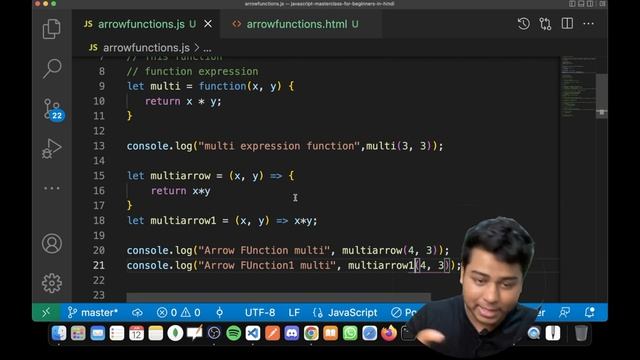Click "multi expression function" string on line 13
This screenshot has height=360, width=640.
(x=279, y=146)
